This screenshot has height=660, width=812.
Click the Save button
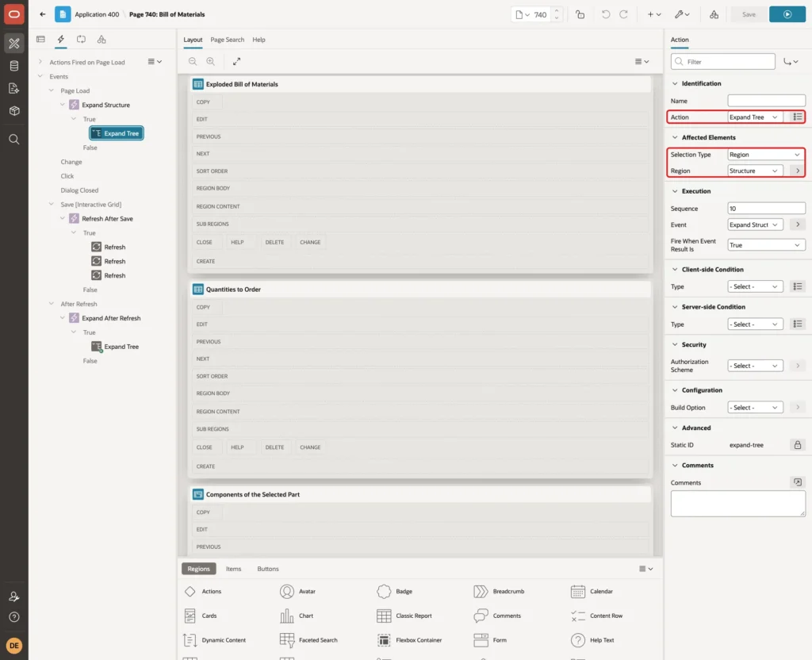pyautogui.click(x=749, y=14)
